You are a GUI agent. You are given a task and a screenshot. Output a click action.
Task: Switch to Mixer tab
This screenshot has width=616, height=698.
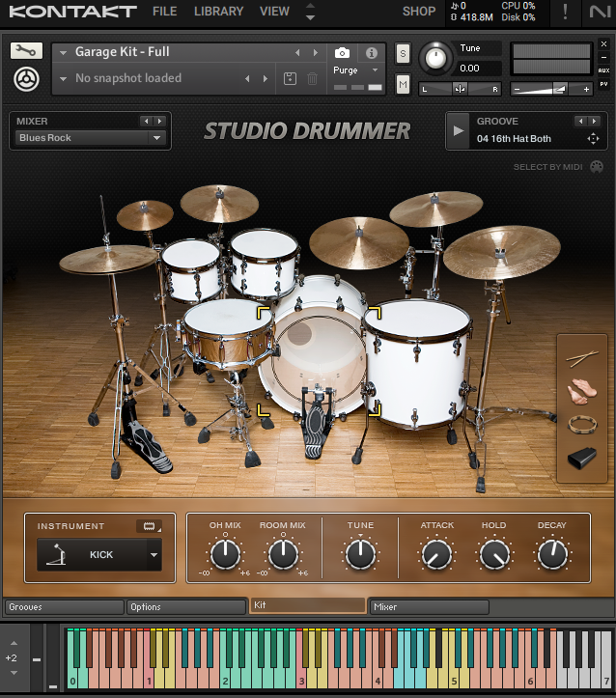pos(429,607)
